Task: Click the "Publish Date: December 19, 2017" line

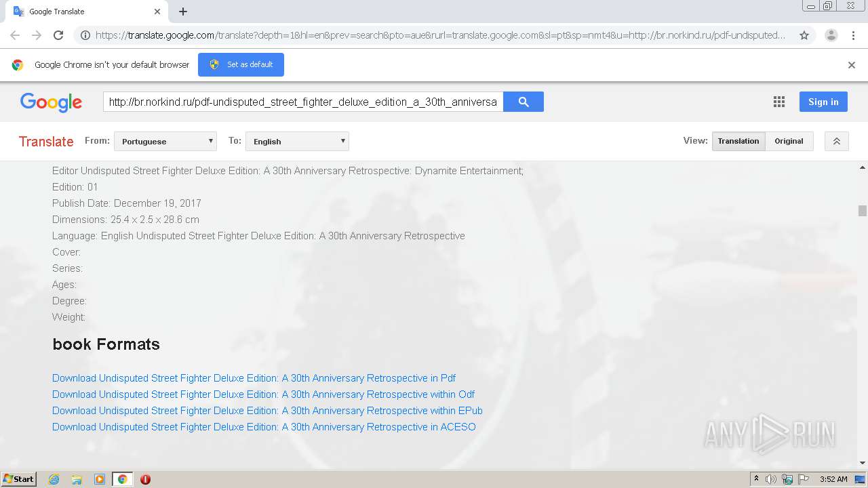Action: pyautogui.click(x=127, y=203)
